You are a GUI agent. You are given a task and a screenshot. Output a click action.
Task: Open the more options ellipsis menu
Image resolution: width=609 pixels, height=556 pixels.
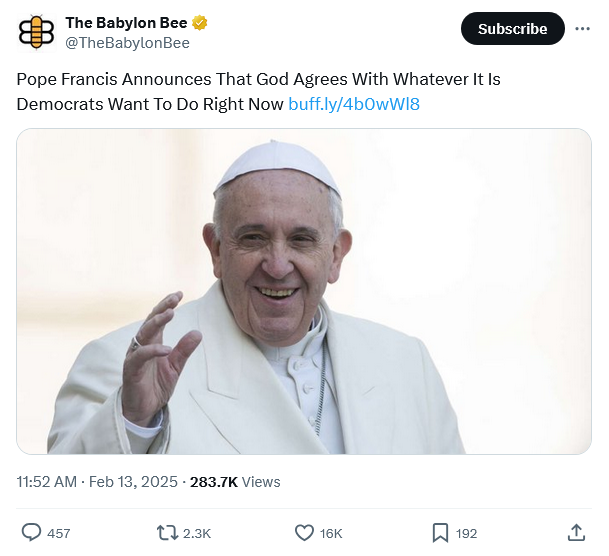(x=582, y=29)
